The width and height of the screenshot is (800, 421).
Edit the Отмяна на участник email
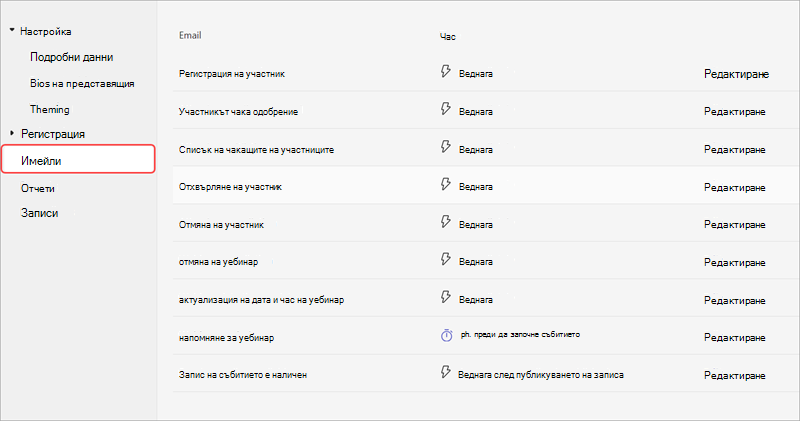pyautogui.click(x=735, y=225)
